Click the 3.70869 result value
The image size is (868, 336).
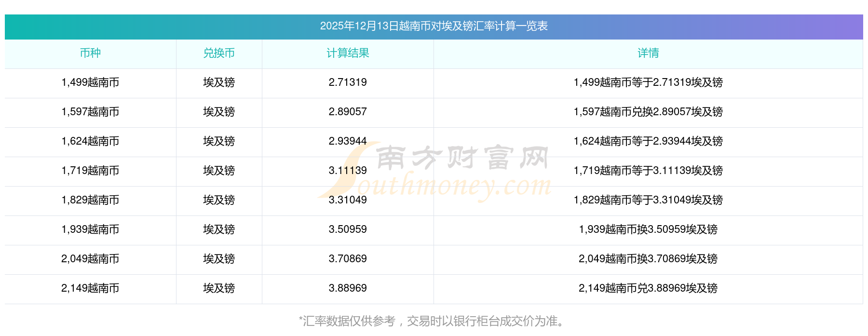[x=348, y=259]
